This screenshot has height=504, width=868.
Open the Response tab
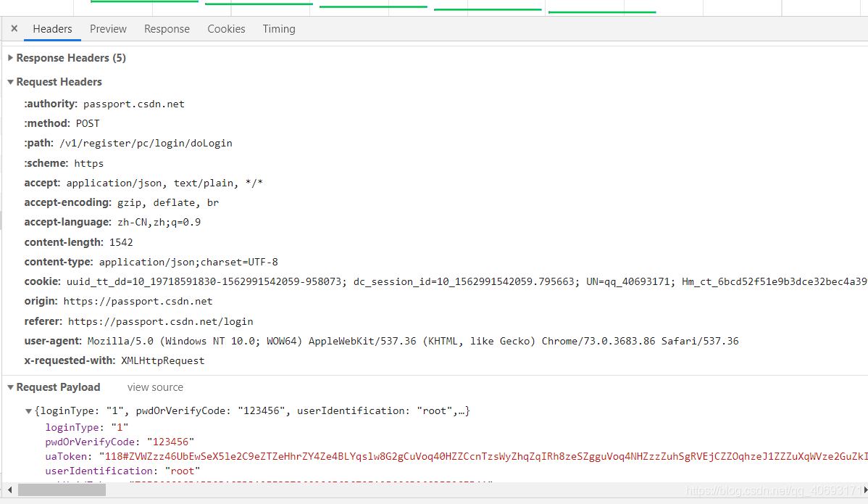click(167, 29)
